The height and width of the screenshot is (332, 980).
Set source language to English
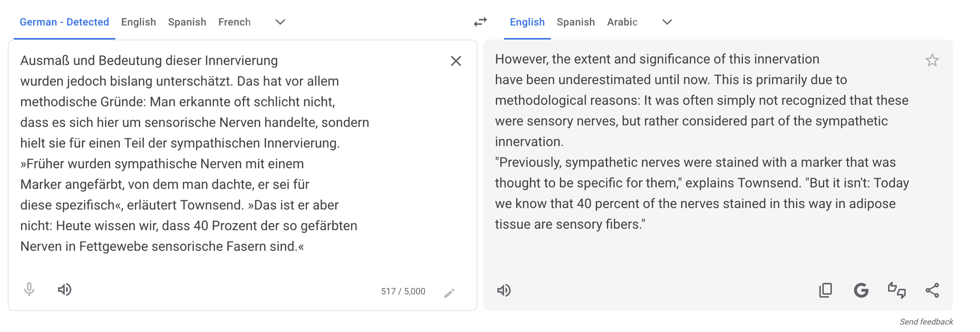[x=139, y=22]
